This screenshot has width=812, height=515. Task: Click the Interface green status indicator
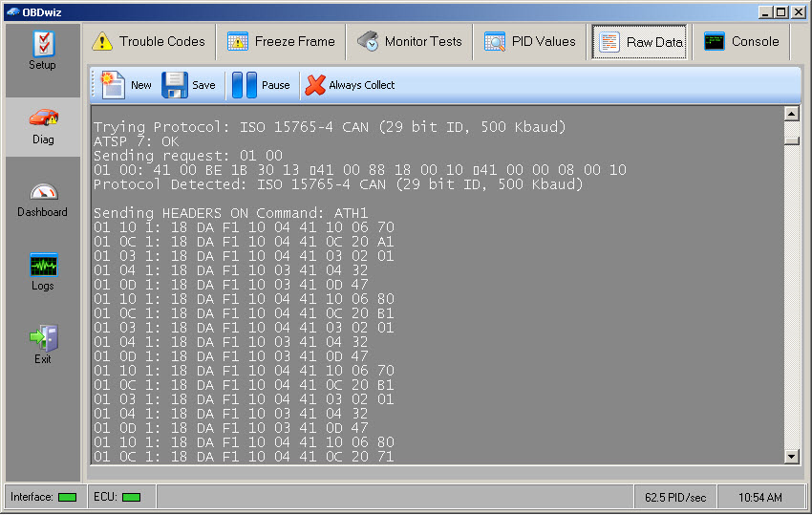67,498
